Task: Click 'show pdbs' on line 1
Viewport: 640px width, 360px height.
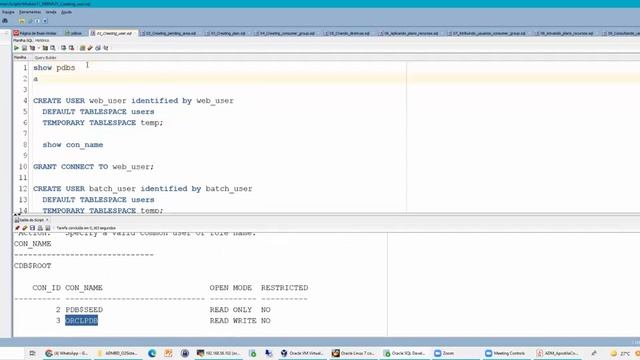Action: click(x=54, y=68)
